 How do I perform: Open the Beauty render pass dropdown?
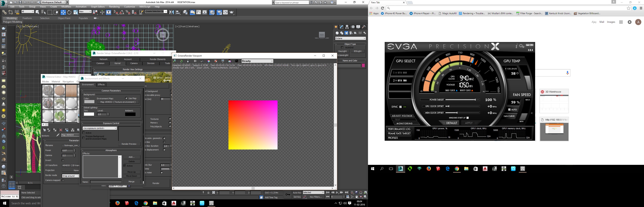(x=257, y=61)
